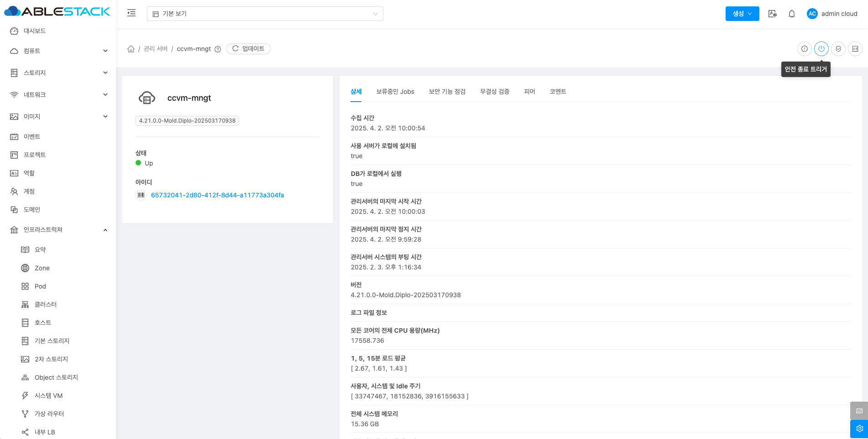Open the notifications bell
Image resolution: width=868 pixels, height=439 pixels.
[x=791, y=14]
